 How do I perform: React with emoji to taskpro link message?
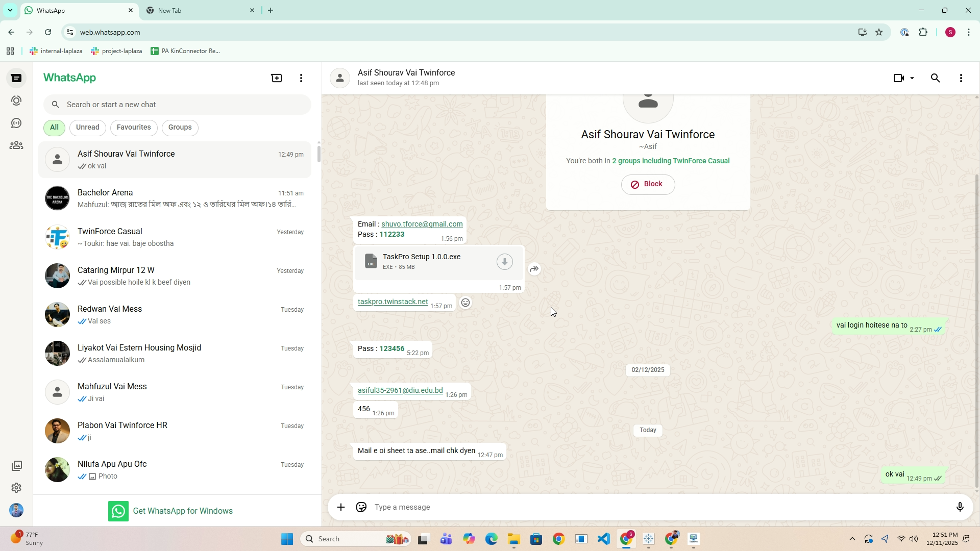(x=465, y=303)
